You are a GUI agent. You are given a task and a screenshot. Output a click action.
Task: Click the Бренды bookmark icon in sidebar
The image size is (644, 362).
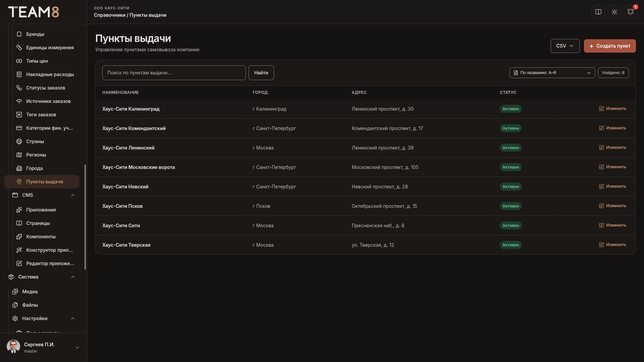pos(19,34)
